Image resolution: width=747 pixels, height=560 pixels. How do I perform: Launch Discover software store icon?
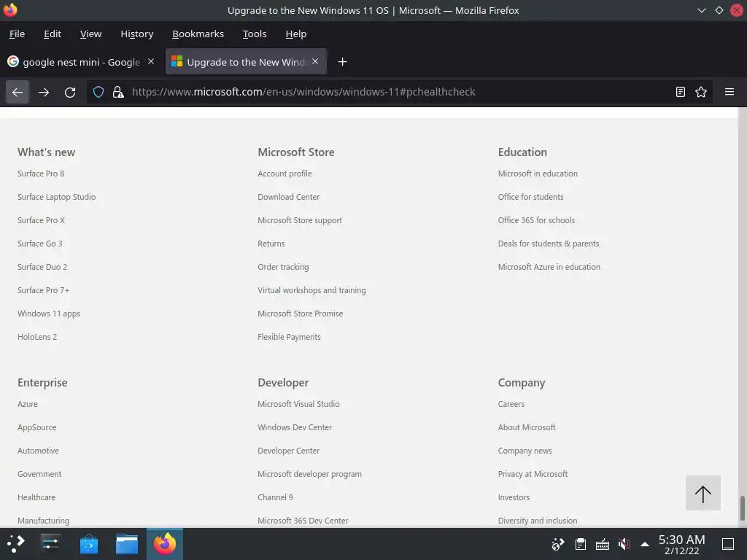[x=88, y=543]
